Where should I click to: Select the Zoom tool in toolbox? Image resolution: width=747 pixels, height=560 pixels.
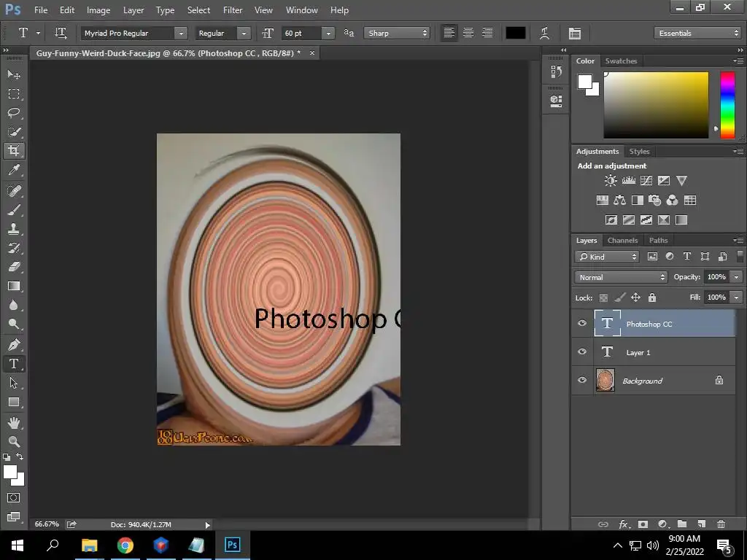click(x=14, y=441)
